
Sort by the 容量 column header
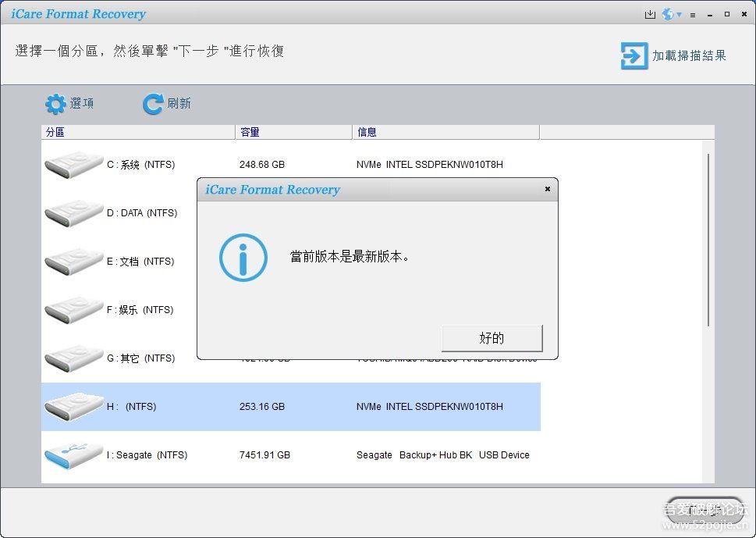click(293, 132)
